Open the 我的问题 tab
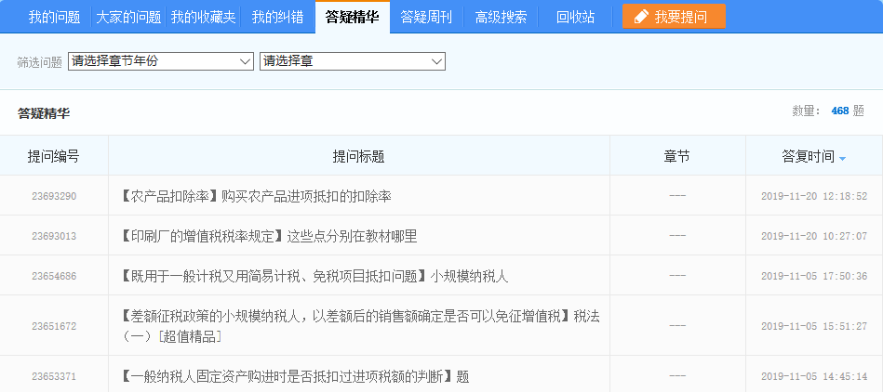 coord(55,17)
